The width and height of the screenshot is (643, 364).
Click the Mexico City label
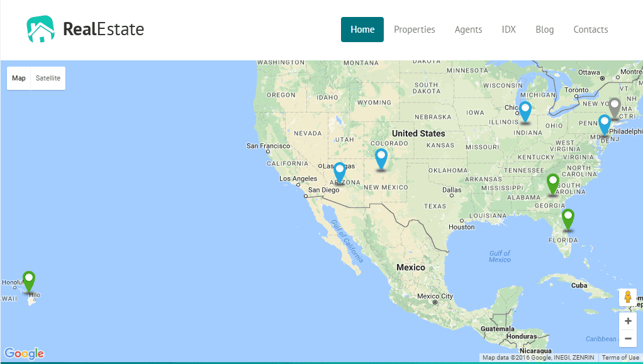coord(435,296)
